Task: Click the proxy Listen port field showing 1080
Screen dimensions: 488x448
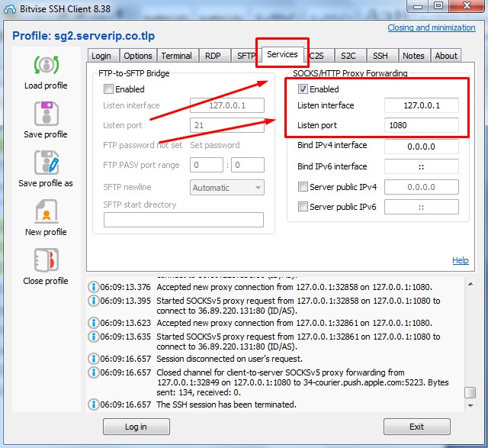Action: 422,125
